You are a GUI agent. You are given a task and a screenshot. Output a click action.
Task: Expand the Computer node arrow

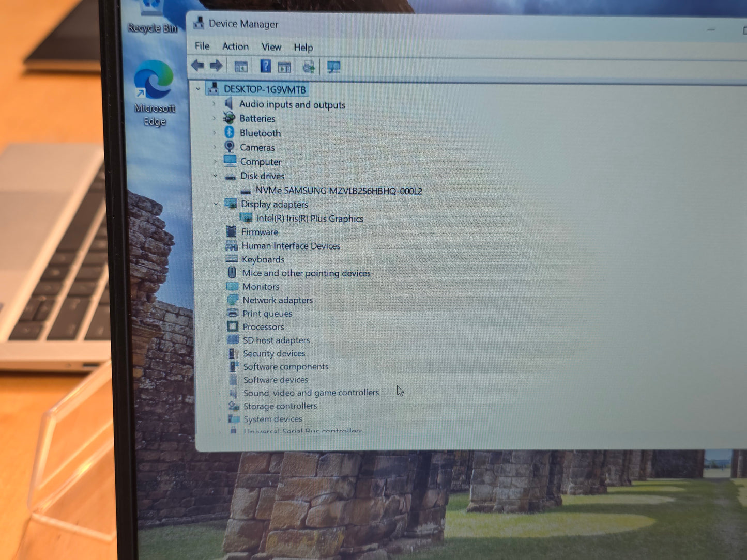(x=215, y=161)
